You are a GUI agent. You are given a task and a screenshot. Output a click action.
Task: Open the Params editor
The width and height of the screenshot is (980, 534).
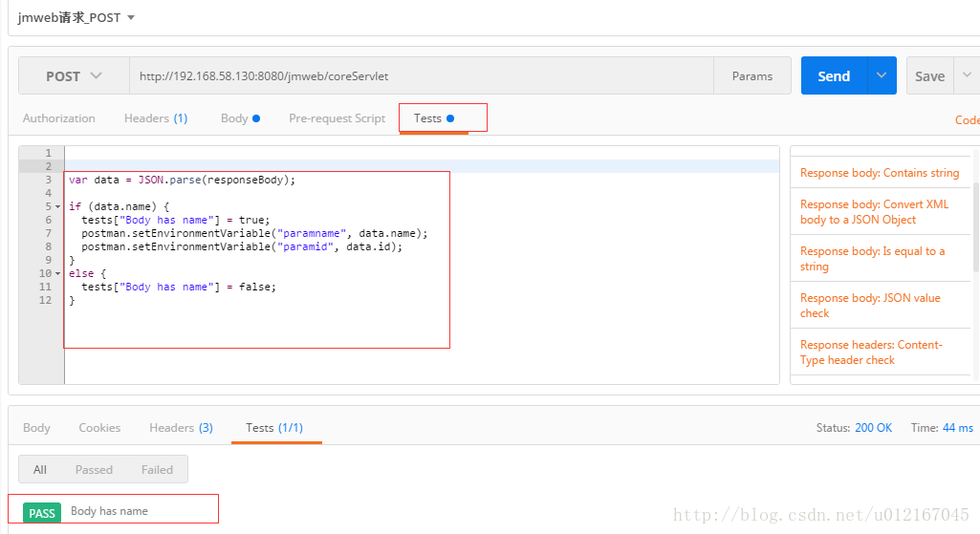coord(751,76)
